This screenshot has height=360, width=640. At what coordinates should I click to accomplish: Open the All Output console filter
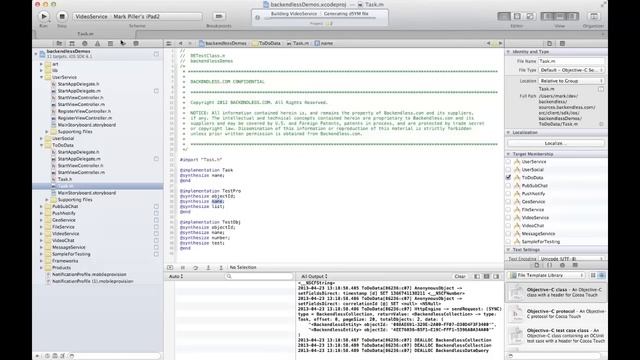tap(314, 276)
